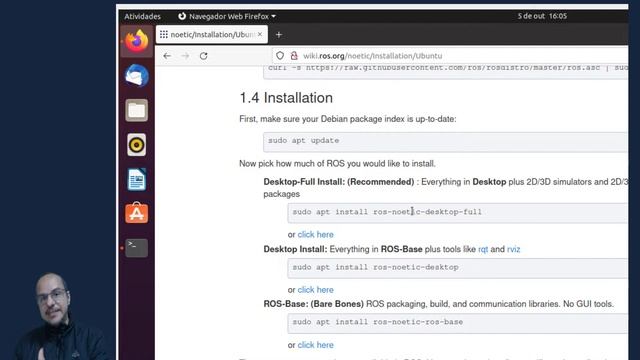This screenshot has width=640, height=360.
Task: Open the Terminal from the dock
Action: tap(137, 248)
